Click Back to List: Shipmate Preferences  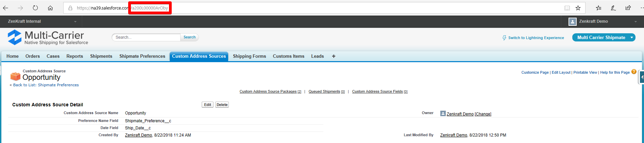coord(46,85)
